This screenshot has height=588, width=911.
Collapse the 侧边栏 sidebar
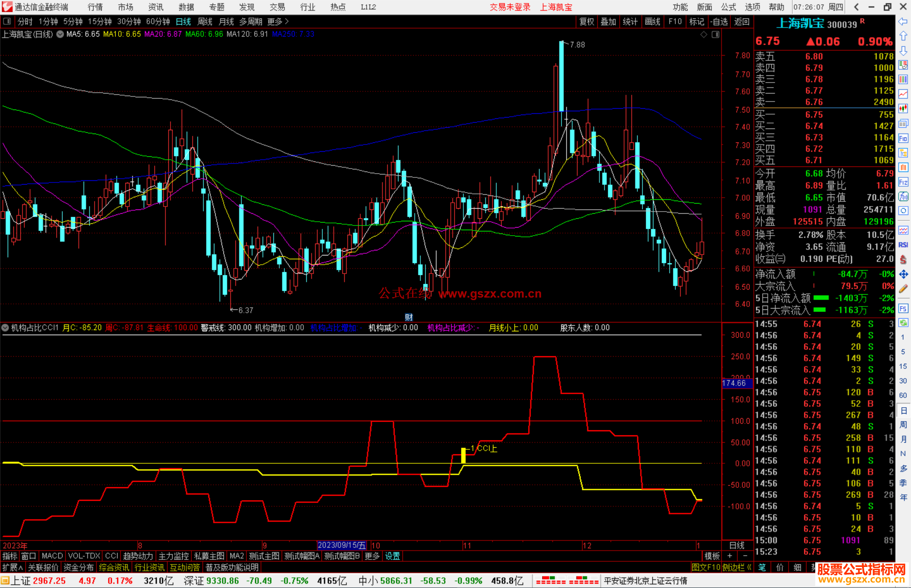point(737,567)
